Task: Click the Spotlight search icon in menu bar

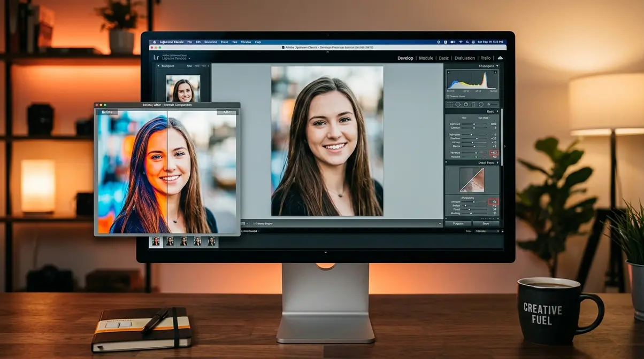Action: click(467, 42)
